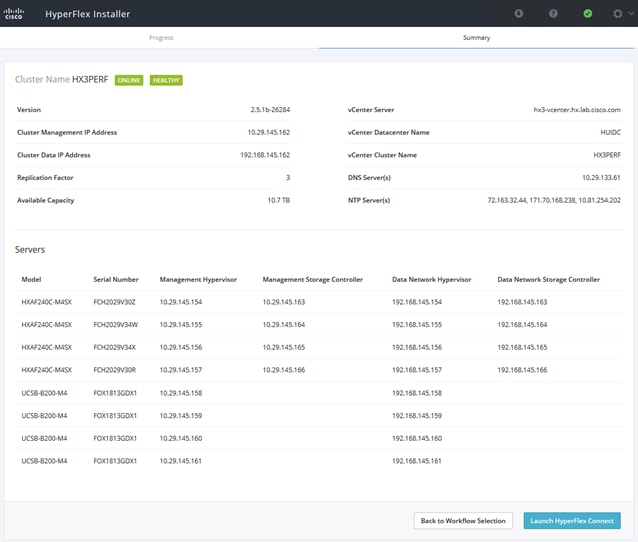The image size is (638, 542).
Task: Select serial number FCH2029V30R
Action: tap(115, 370)
